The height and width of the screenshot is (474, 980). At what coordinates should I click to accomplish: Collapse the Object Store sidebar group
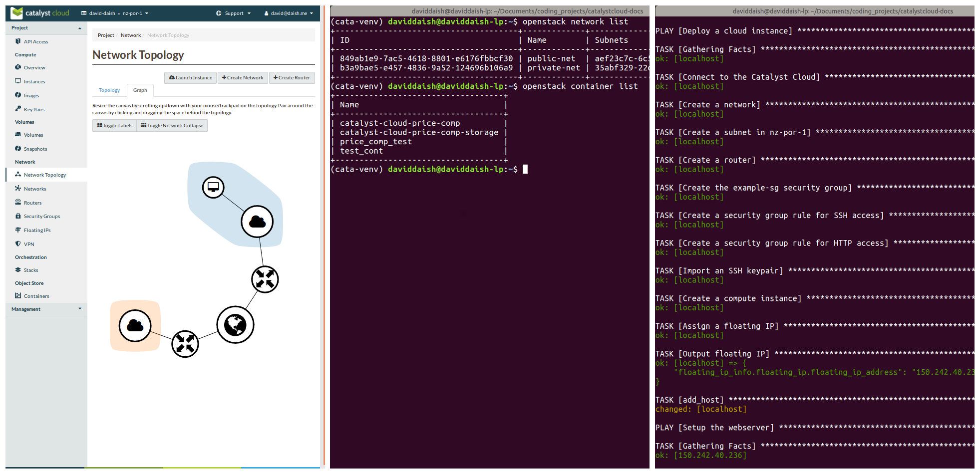click(29, 283)
